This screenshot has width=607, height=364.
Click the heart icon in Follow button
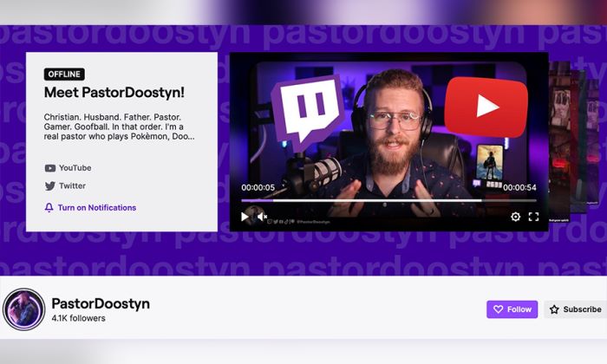499,309
